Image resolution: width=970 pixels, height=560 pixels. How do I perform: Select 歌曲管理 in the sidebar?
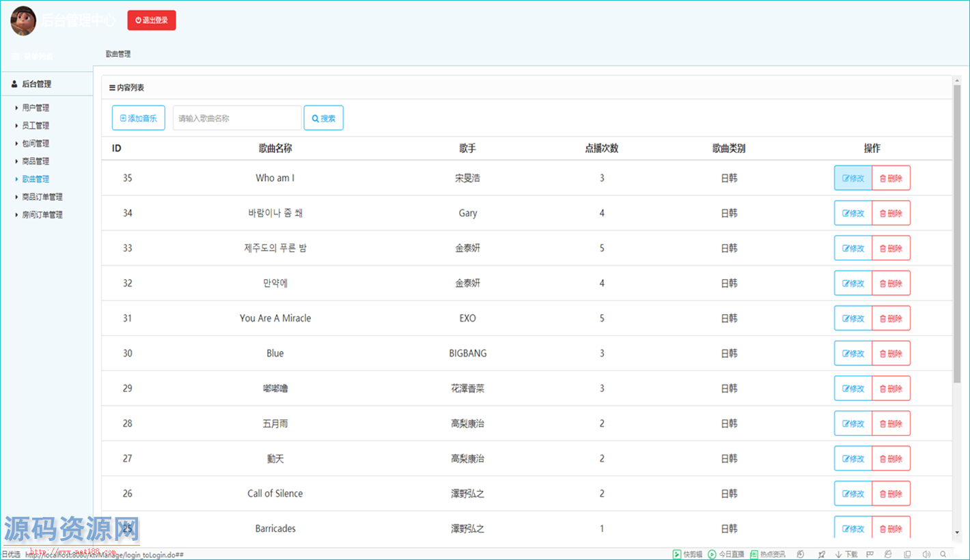tap(36, 179)
